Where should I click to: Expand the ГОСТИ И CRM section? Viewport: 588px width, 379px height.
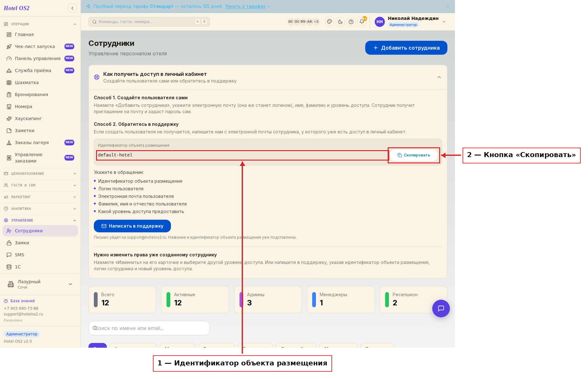[40, 185]
